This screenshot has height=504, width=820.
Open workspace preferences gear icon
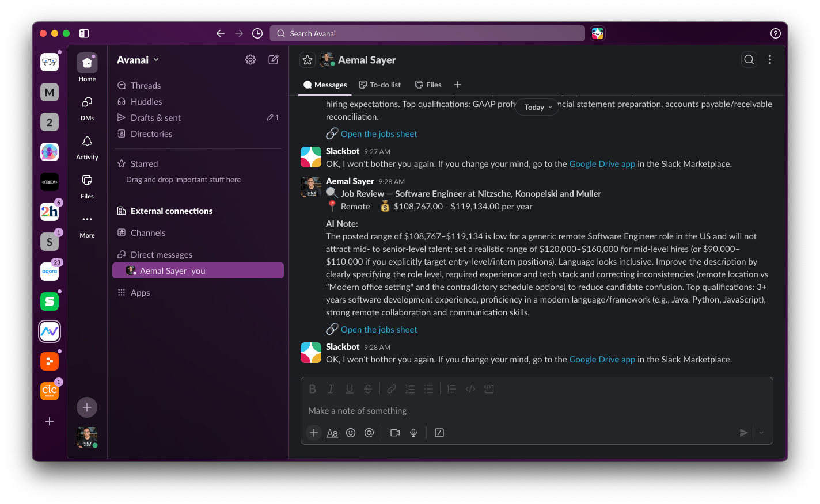250,59
